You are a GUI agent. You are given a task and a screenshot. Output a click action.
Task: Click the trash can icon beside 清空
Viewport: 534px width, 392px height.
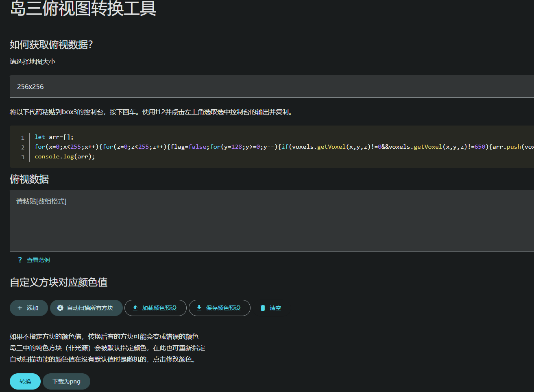coord(263,308)
